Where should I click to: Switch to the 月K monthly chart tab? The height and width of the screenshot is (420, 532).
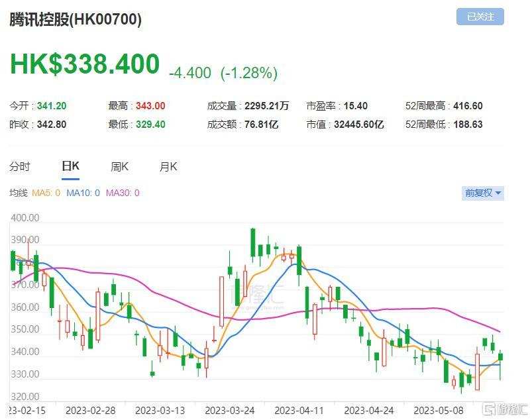(x=168, y=166)
